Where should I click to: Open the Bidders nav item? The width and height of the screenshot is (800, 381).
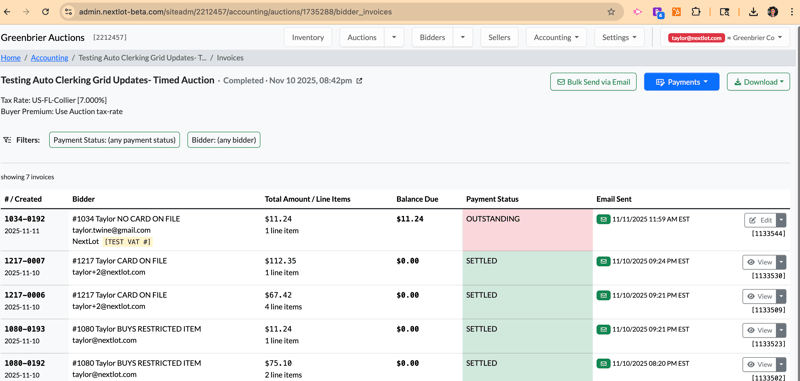[433, 37]
